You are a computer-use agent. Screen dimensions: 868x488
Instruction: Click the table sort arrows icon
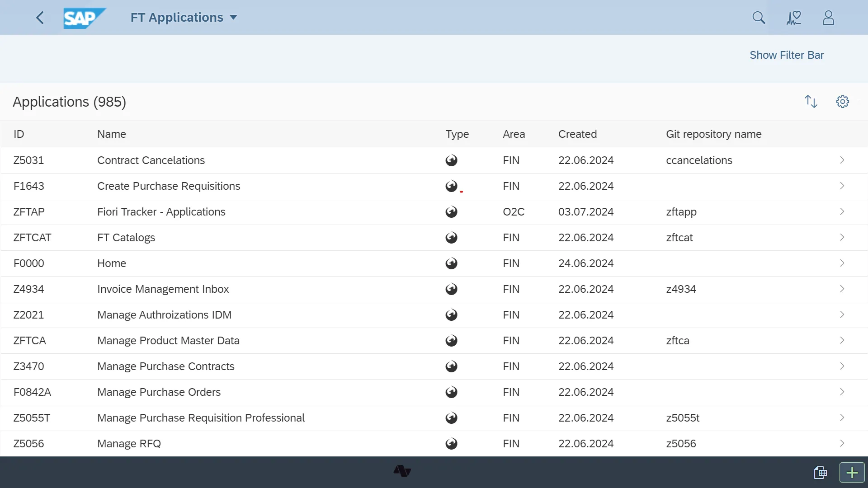[811, 102]
